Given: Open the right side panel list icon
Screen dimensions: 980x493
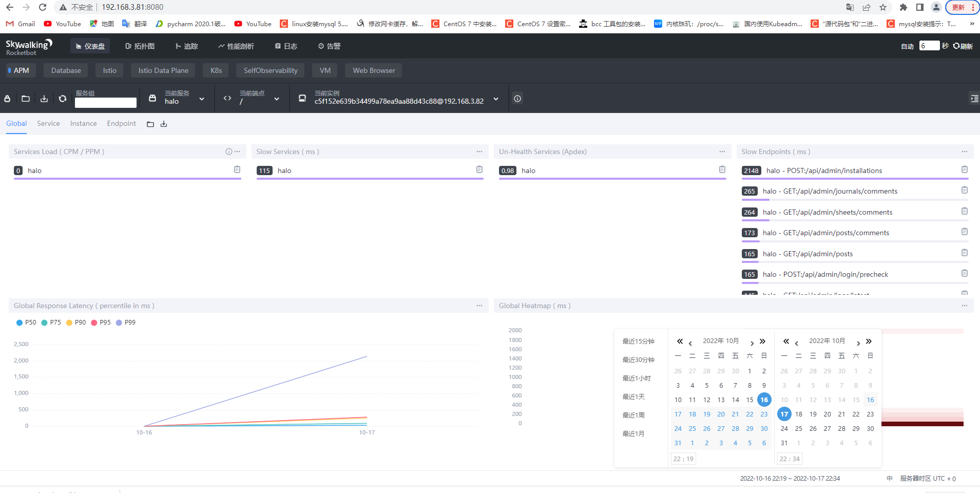Looking at the screenshot, I should [974, 99].
